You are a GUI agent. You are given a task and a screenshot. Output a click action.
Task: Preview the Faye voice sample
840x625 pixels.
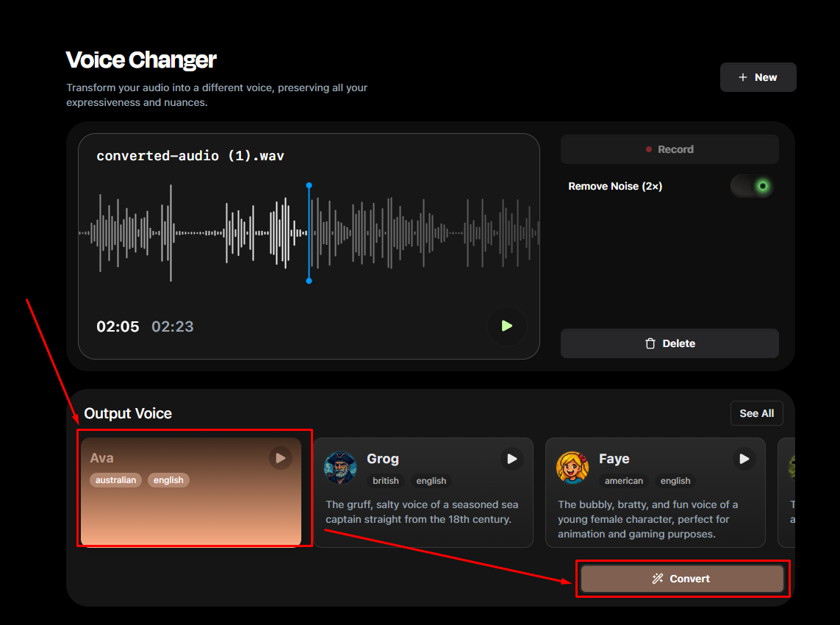[x=744, y=459]
